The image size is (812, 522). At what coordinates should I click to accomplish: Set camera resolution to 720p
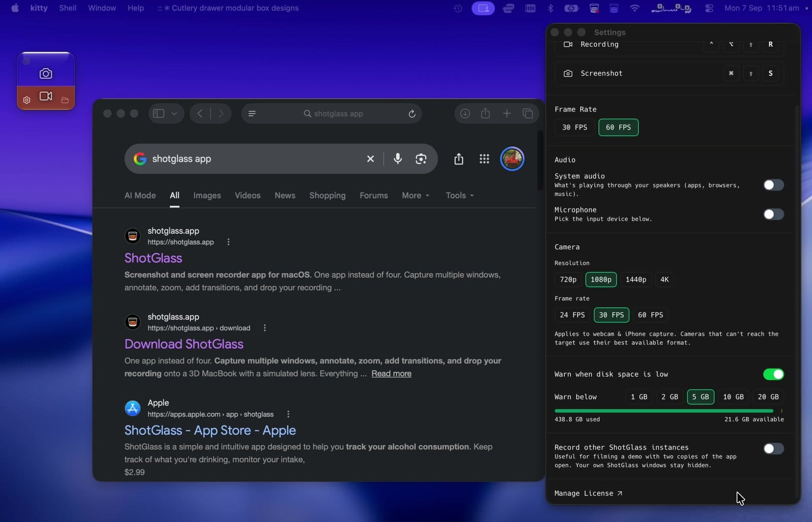coord(568,280)
